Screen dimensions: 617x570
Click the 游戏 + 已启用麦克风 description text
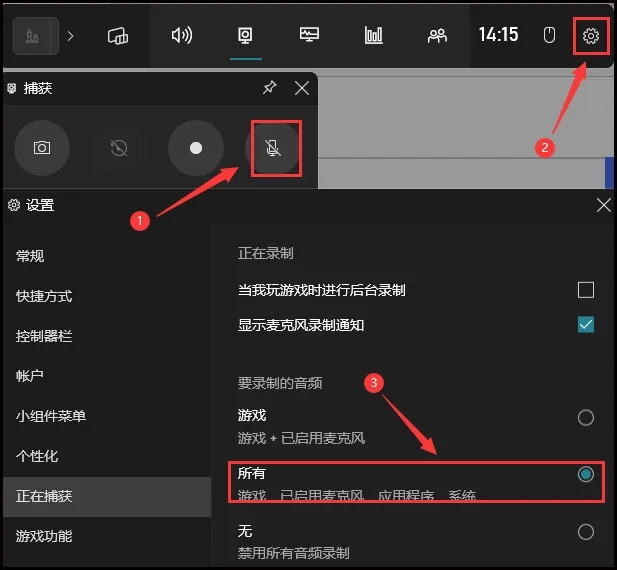click(x=301, y=438)
